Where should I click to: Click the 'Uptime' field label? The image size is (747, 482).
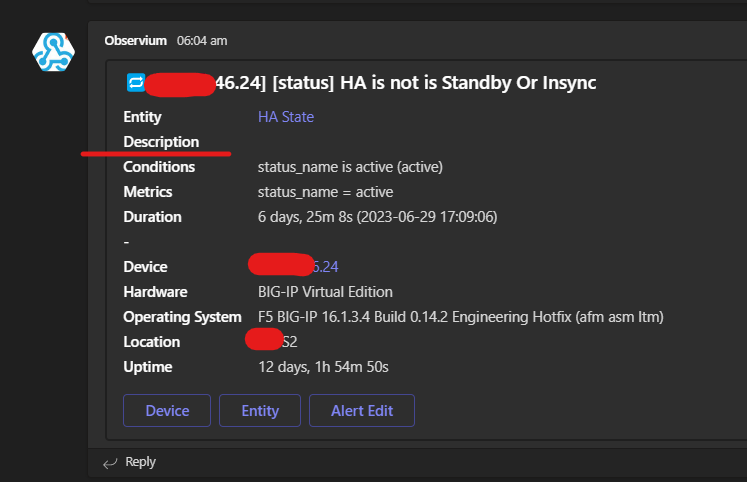pyautogui.click(x=148, y=367)
